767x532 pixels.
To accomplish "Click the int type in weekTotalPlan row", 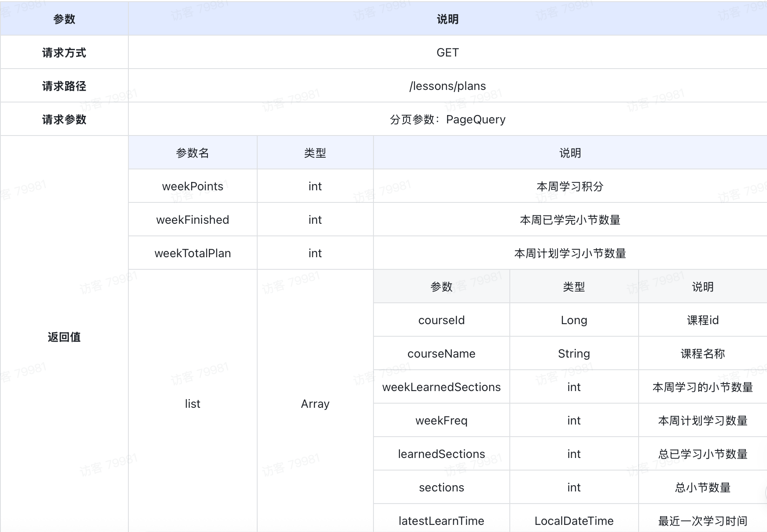I will [315, 253].
